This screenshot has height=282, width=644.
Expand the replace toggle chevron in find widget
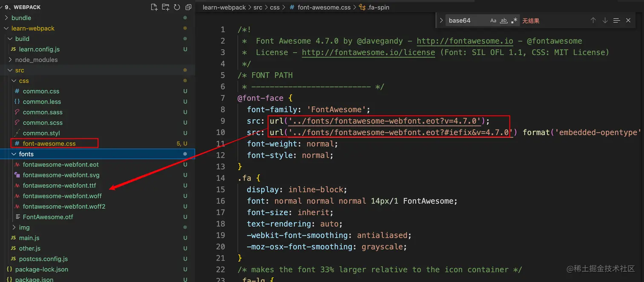[441, 20]
